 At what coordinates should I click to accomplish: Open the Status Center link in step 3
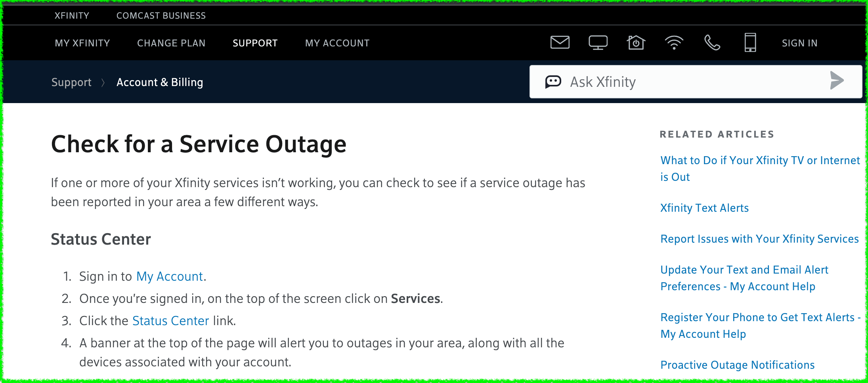tap(171, 321)
